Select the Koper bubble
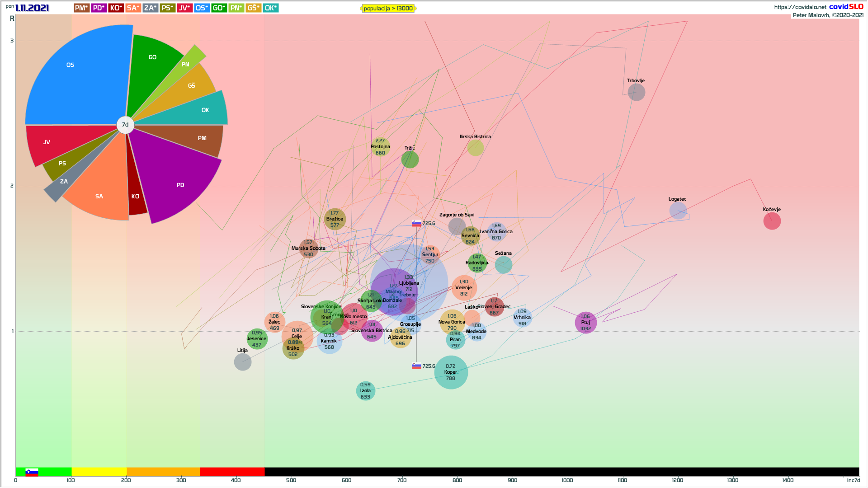Viewport: 868px width, 488px height. pos(451,372)
